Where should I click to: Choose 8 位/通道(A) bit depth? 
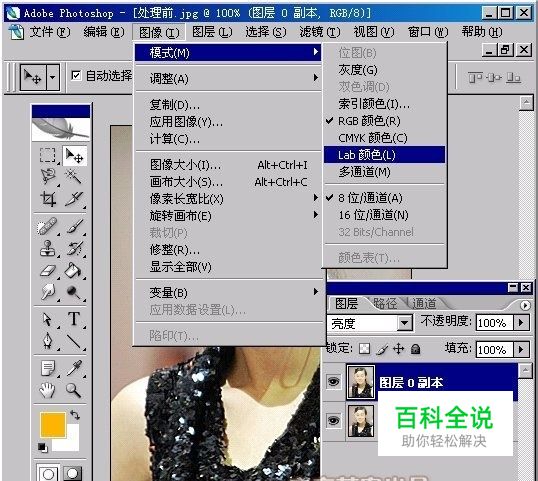(384, 198)
